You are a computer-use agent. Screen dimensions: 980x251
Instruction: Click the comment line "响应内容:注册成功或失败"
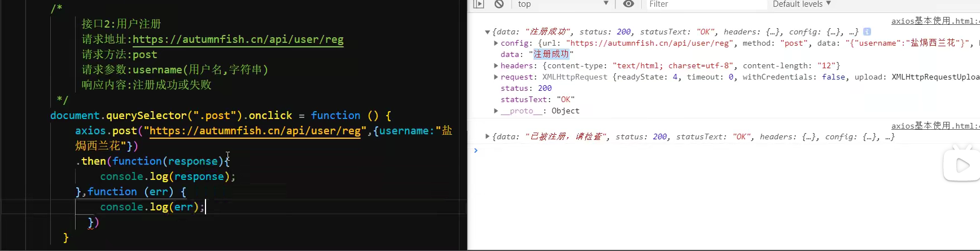pos(147,85)
